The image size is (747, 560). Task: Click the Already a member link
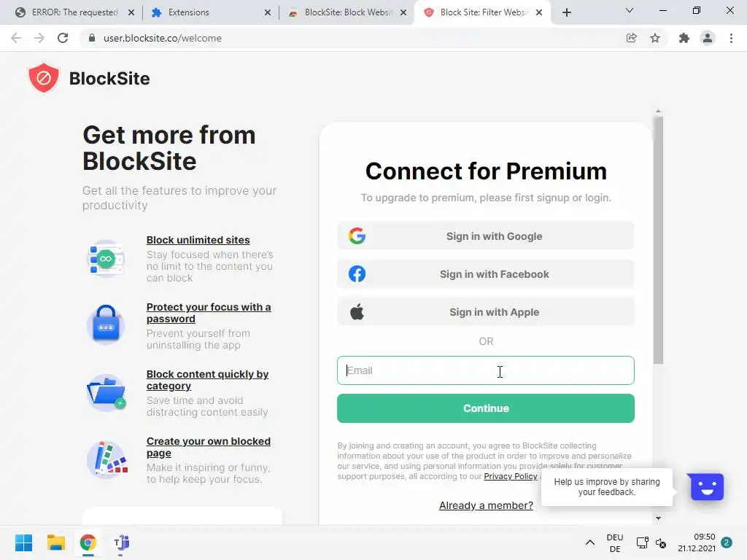pos(486,505)
